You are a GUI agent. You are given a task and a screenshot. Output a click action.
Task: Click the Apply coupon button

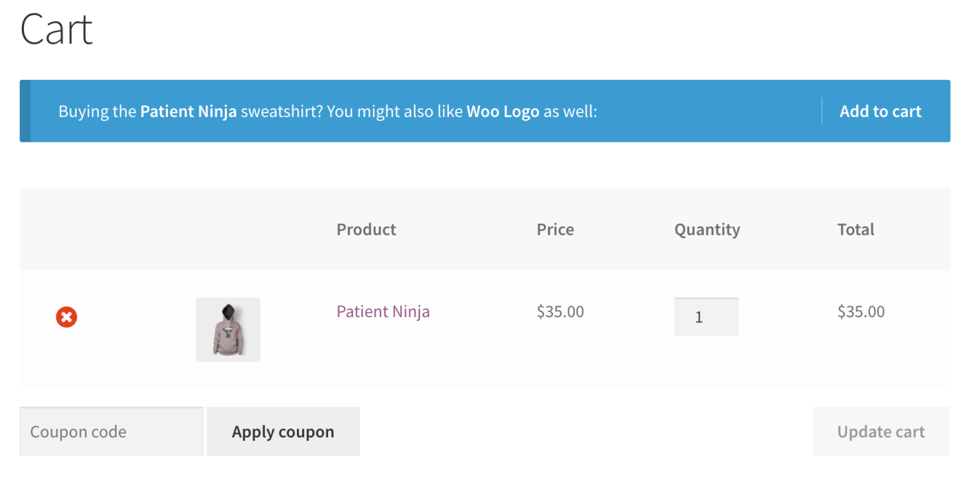[283, 431]
